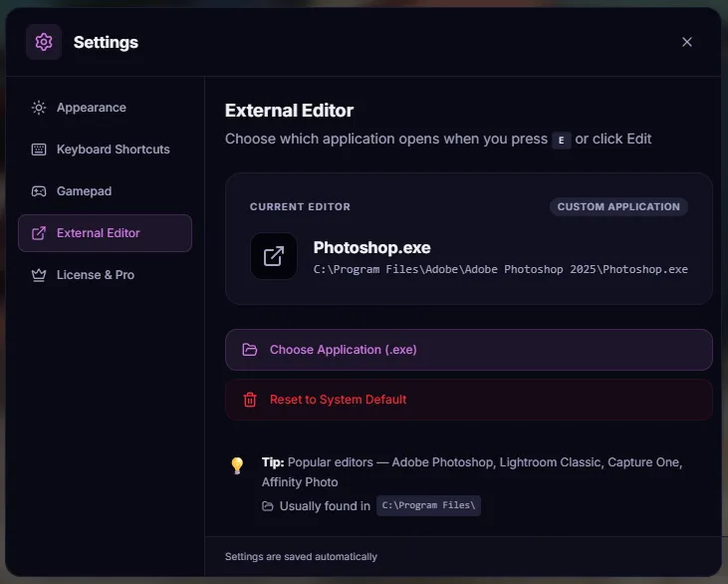Click the License & Pro crown icon
Image resolution: width=728 pixels, height=584 pixels.
point(39,275)
